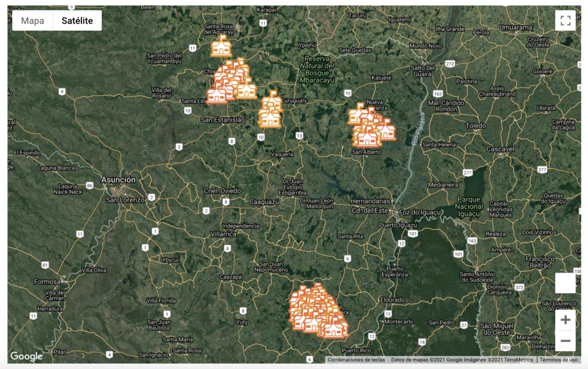
Task: Click the Datos de mapas attribution text
Action: point(462,360)
